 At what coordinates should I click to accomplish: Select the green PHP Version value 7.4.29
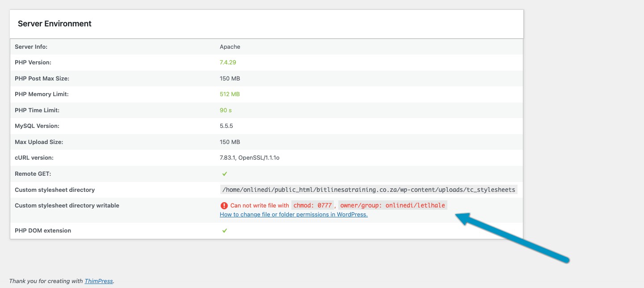(x=227, y=62)
